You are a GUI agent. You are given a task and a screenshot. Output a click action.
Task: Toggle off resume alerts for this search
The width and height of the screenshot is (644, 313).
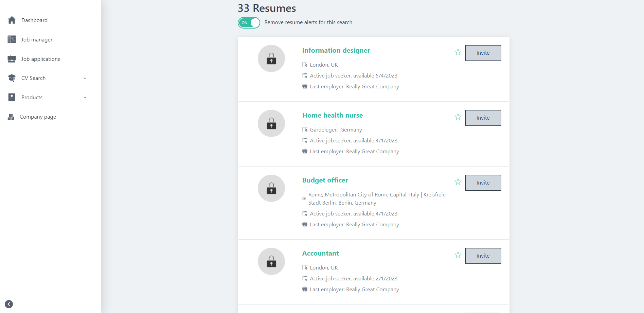point(249,23)
